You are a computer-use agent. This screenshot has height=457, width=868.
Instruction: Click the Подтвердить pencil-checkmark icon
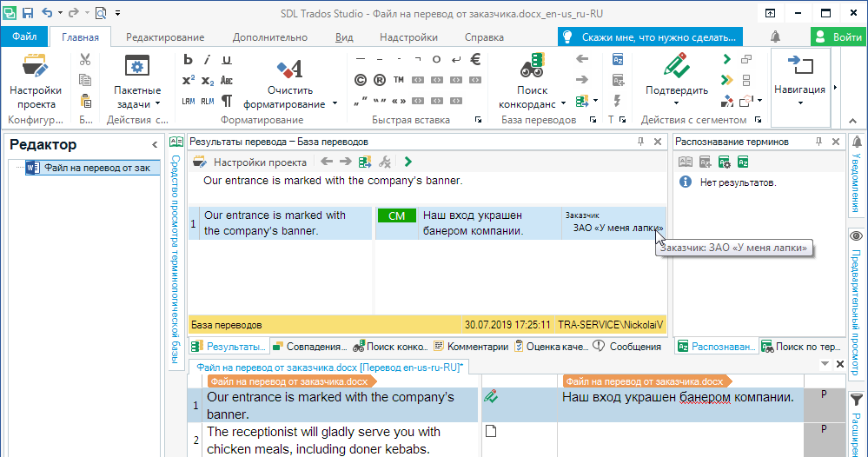pyautogui.click(x=676, y=68)
